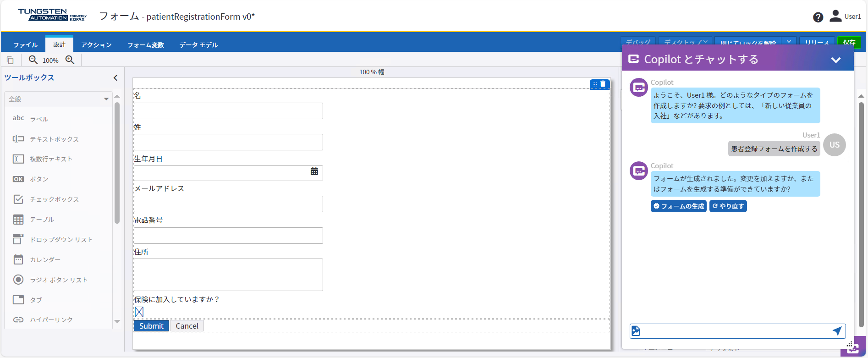
Task: Collapse the Copilot chat panel chevron
Action: pyautogui.click(x=835, y=60)
